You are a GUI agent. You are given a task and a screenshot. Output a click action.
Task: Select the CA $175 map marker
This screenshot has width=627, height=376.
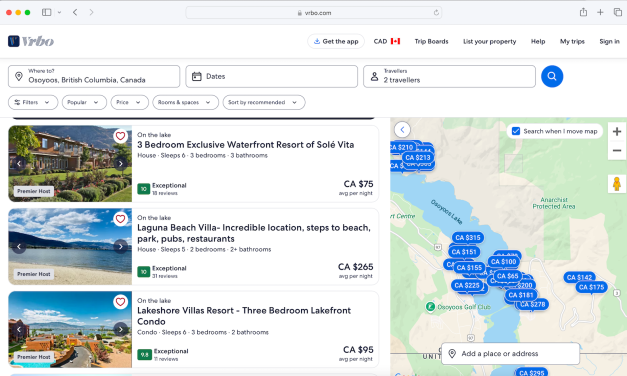pos(591,287)
